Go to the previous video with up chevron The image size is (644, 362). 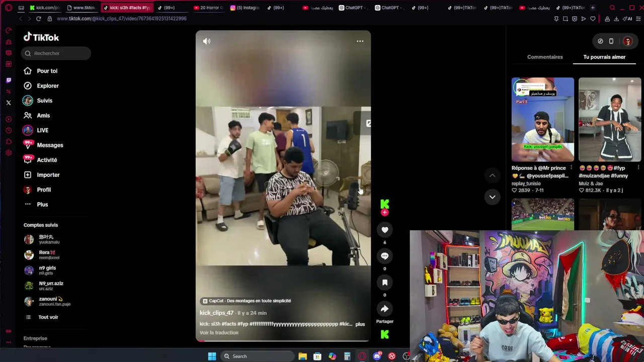pos(493,175)
